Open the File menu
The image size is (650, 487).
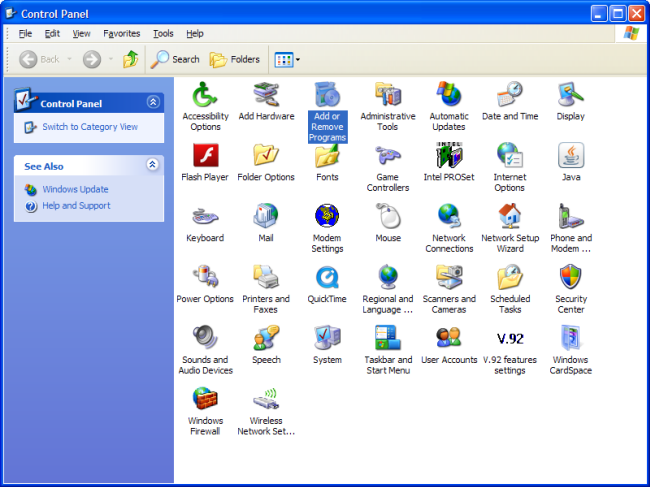[x=25, y=34]
